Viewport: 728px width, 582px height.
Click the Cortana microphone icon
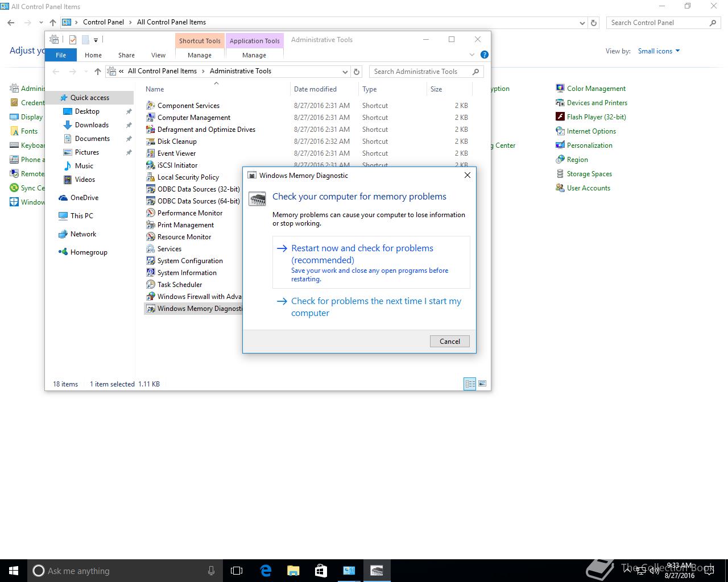[212, 571]
